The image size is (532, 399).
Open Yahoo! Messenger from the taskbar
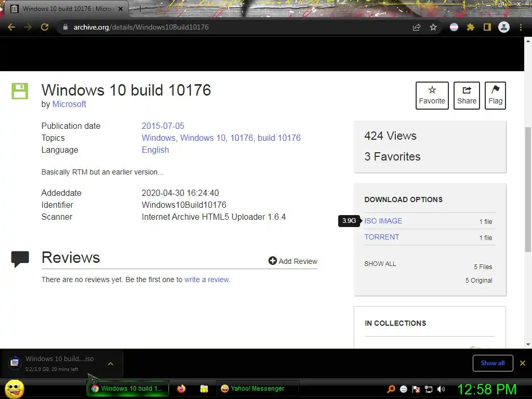click(x=257, y=389)
